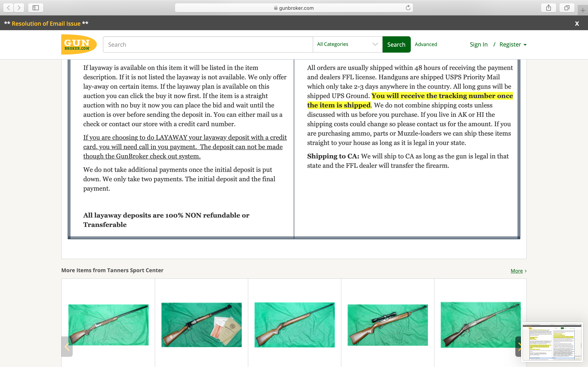Image resolution: width=588 pixels, height=367 pixels.
Task: Click the Safari forward navigation arrow
Action: click(x=19, y=8)
